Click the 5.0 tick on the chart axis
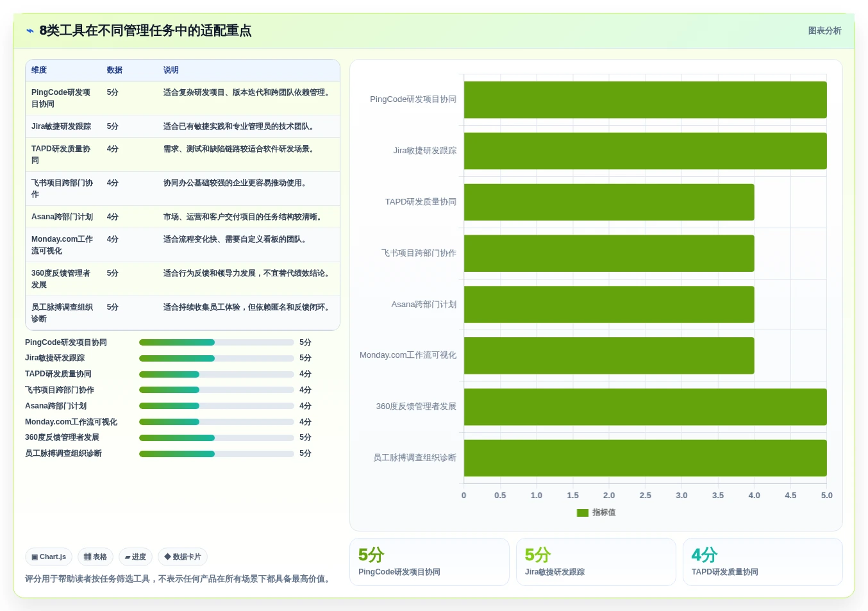The image size is (868, 611). (827, 496)
